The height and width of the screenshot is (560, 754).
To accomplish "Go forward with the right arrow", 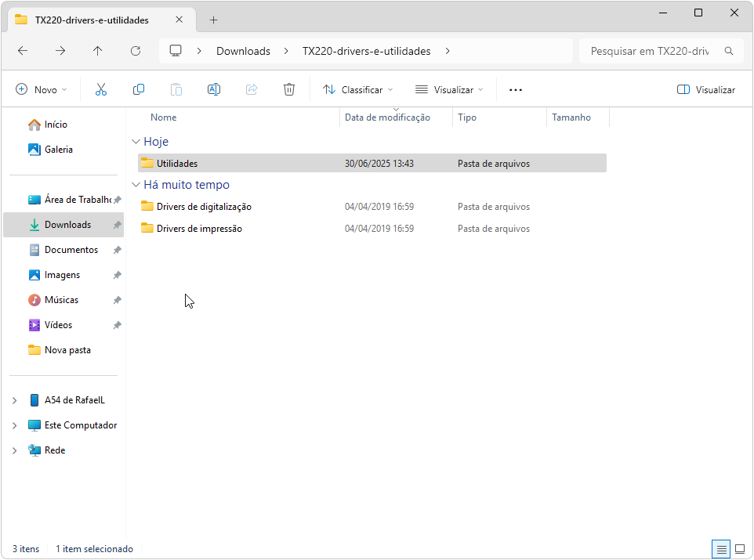I will [60, 51].
